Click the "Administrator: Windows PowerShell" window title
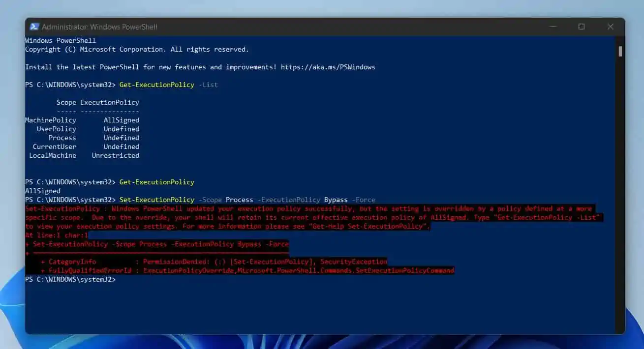The height and width of the screenshot is (349, 644). pos(100,27)
